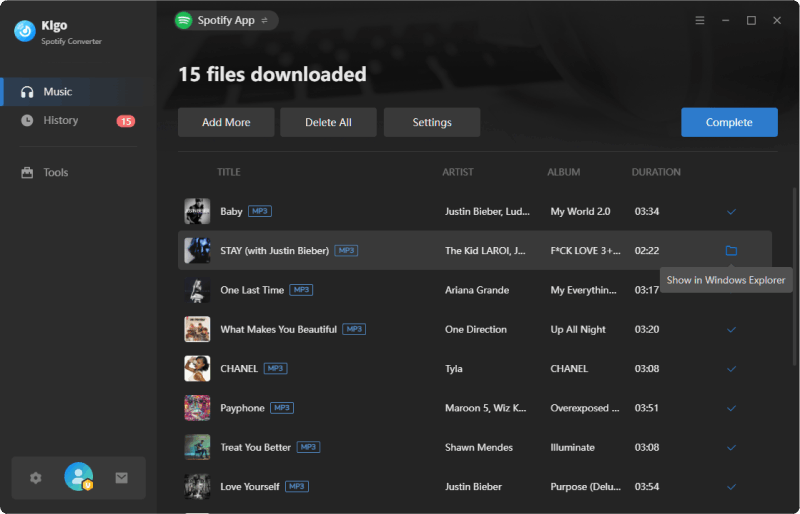Open the Music section in sidebar
The image size is (800, 514).
pos(78,92)
